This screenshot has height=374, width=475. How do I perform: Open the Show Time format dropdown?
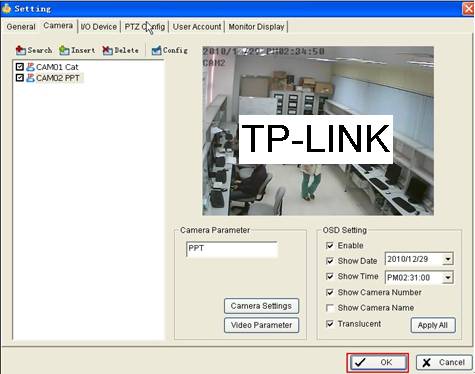[x=448, y=277]
